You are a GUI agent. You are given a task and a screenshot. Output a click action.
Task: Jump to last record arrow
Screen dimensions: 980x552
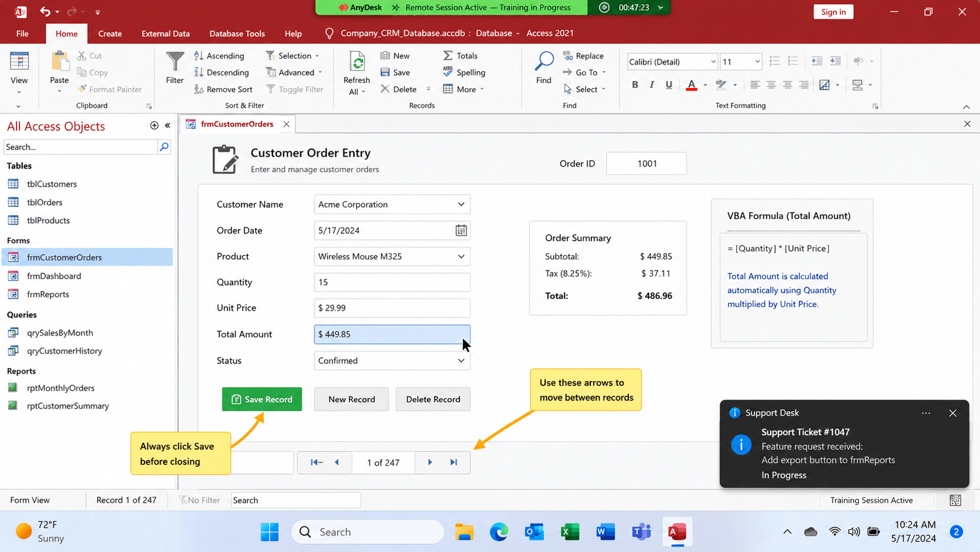(454, 462)
